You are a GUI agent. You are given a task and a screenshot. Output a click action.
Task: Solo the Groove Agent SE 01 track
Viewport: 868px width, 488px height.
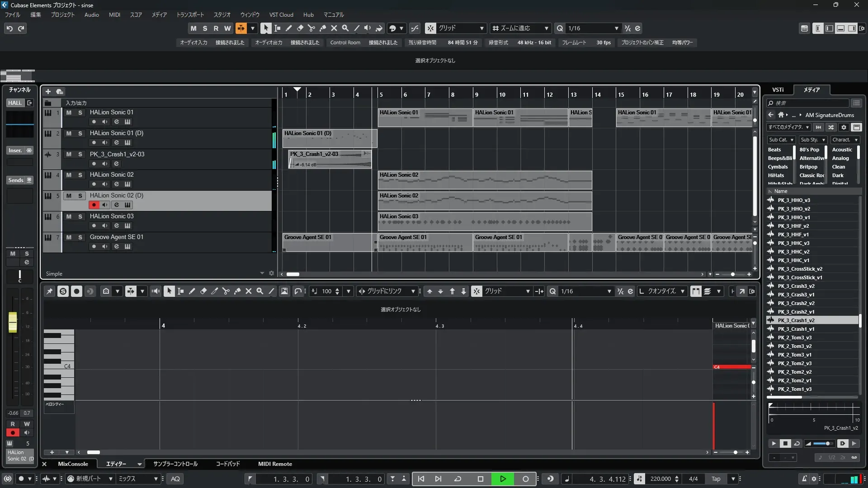pos(80,237)
